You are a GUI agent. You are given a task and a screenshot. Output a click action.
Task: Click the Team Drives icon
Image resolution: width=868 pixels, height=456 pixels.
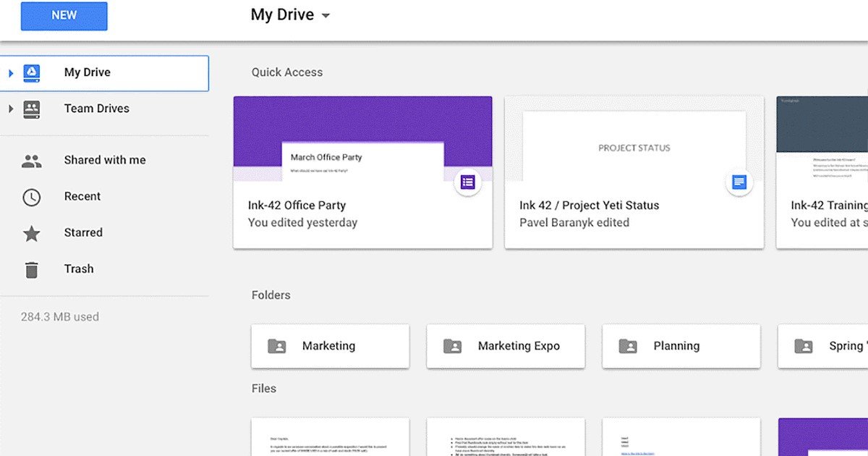tap(31, 109)
